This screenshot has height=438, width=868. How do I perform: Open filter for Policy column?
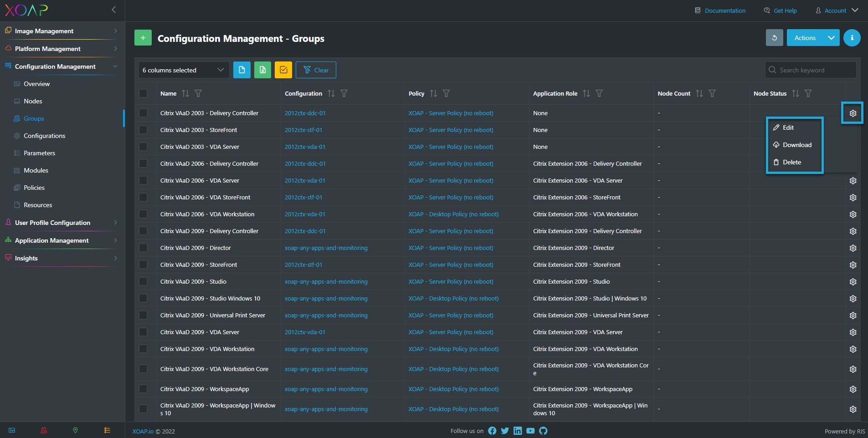click(x=446, y=93)
